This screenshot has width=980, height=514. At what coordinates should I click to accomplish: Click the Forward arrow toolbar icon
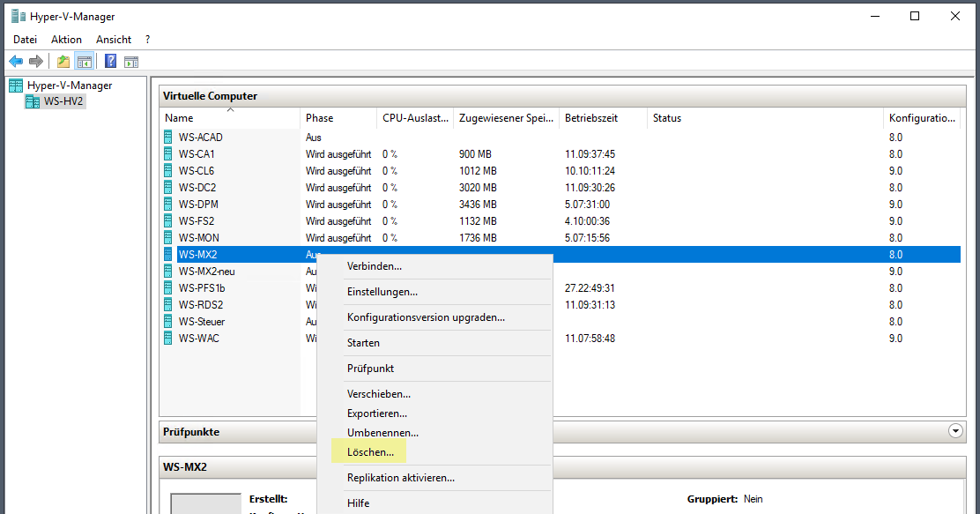click(x=36, y=62)
